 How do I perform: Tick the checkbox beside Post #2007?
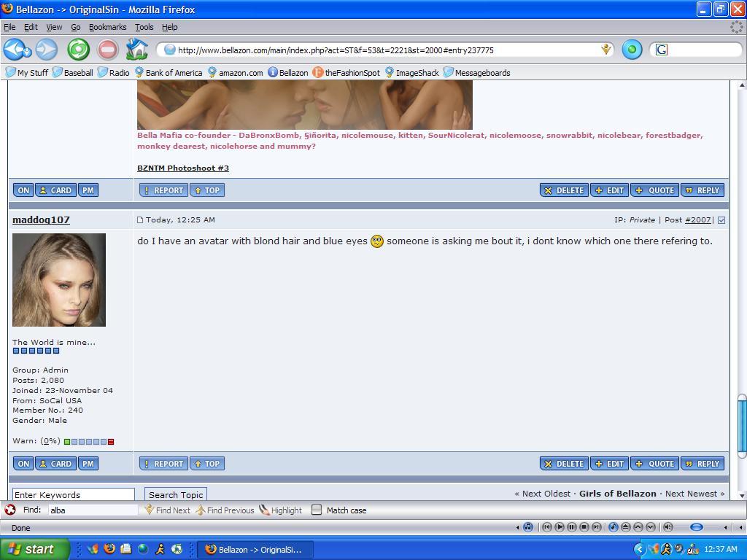click(x=721, y=220)
